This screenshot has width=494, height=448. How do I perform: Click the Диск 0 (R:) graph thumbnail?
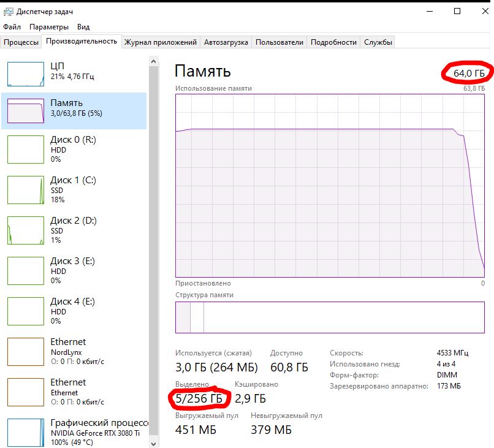click(x=26, y=150)
